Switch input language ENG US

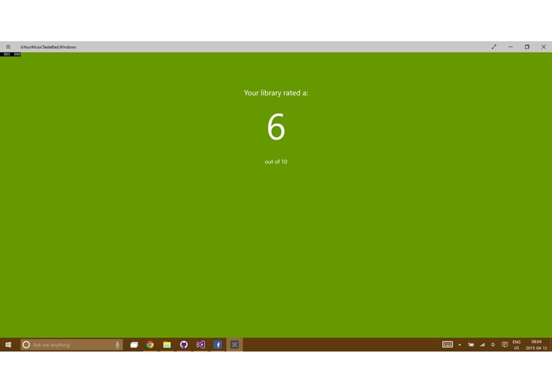click(516, 345)
